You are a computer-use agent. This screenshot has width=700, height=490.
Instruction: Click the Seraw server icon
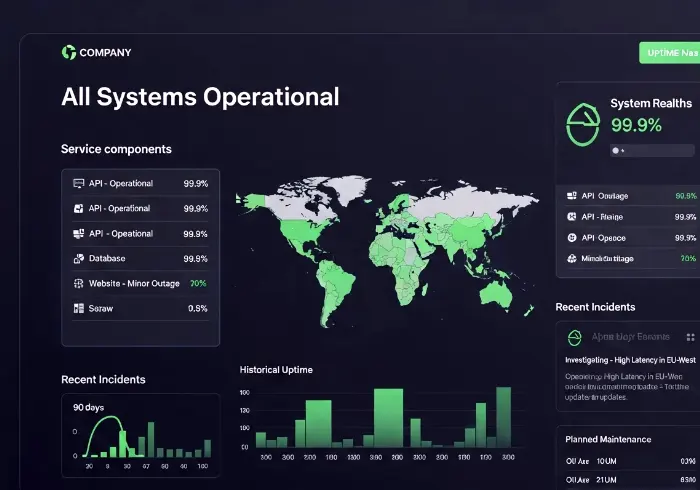click(79, 308)
